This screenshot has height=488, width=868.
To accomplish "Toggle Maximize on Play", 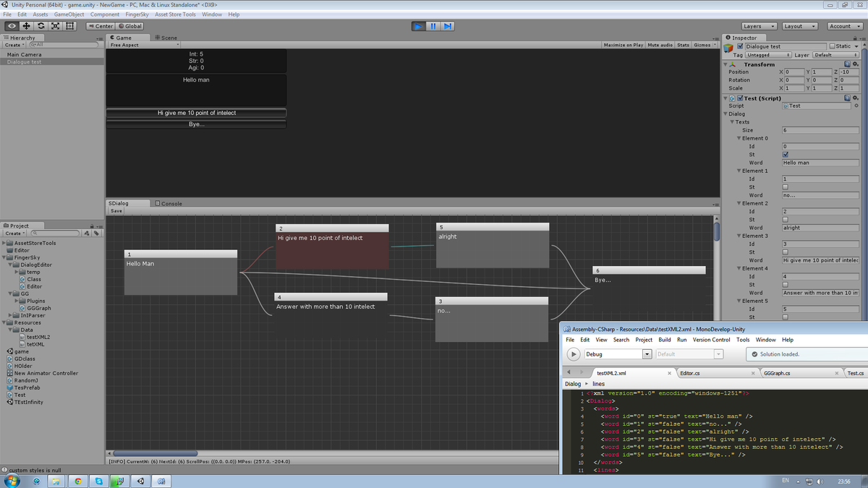I will point(624,45).
